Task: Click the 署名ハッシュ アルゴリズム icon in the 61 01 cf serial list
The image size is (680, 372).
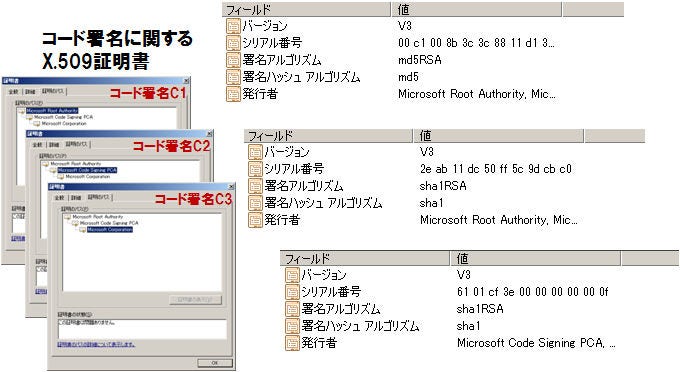Action: pos(292,326)
